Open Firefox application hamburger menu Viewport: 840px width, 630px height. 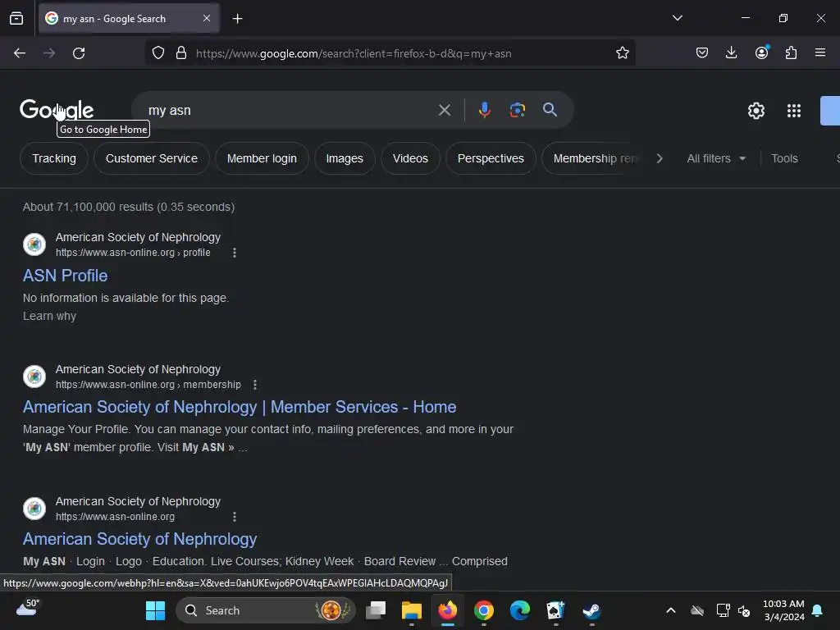[x=819, y=52]
